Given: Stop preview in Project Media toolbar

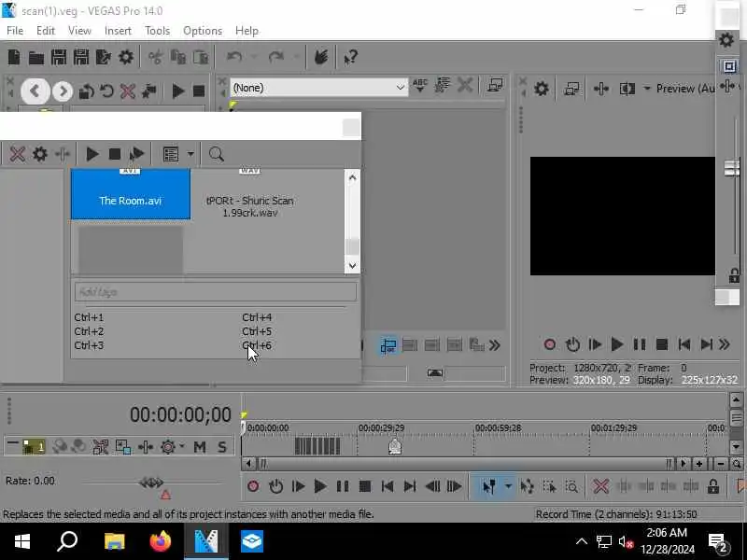Looking at the screenshot, I should coord(114,154).
